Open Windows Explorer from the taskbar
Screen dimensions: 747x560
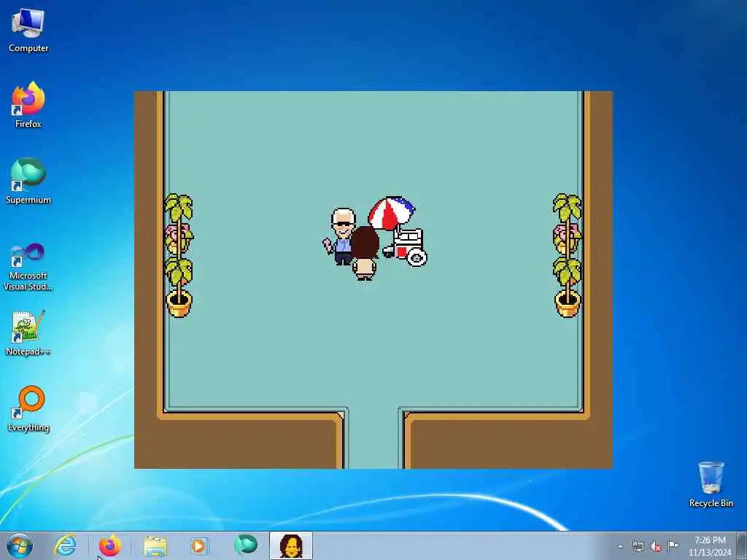pyautogui.click(x=155, y=545)
